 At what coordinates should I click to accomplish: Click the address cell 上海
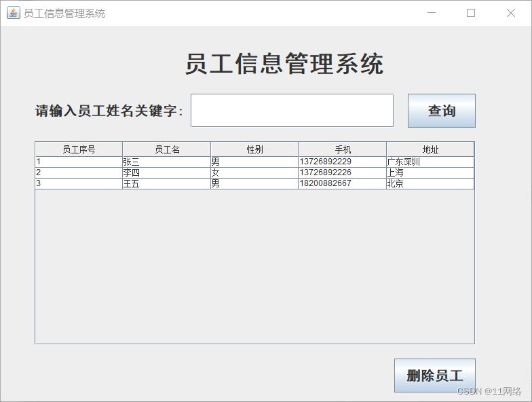click(430, 172)
